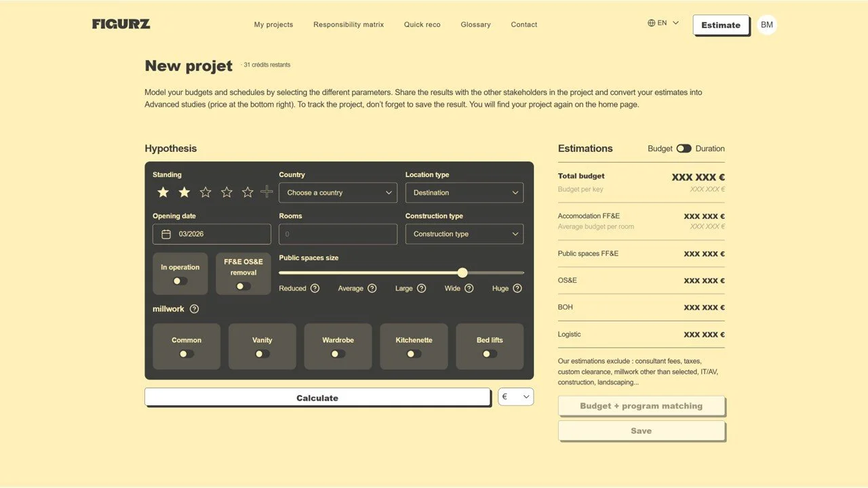Open the Responsibility matrix nav item
The image size is (868, 488).
[349, 24]
